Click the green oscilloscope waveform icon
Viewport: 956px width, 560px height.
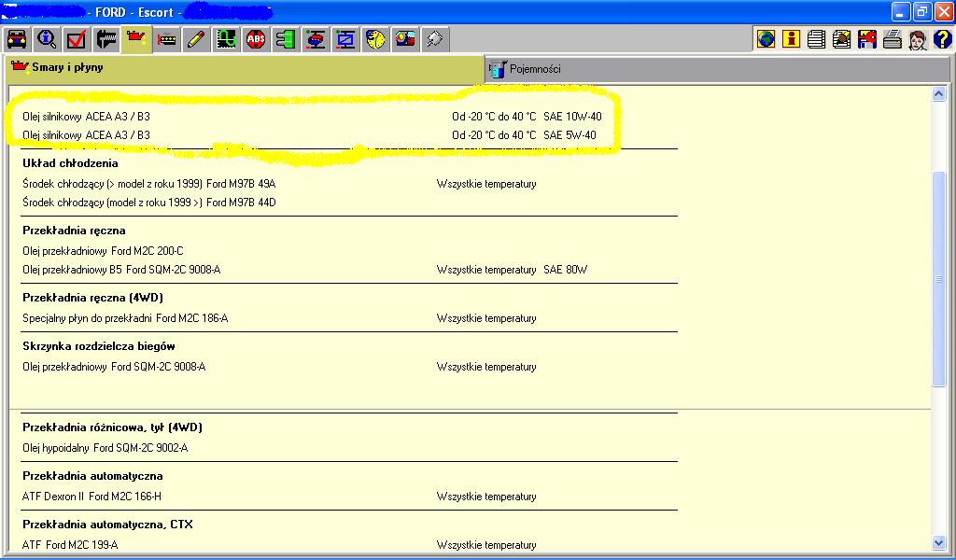pos(226,39)
